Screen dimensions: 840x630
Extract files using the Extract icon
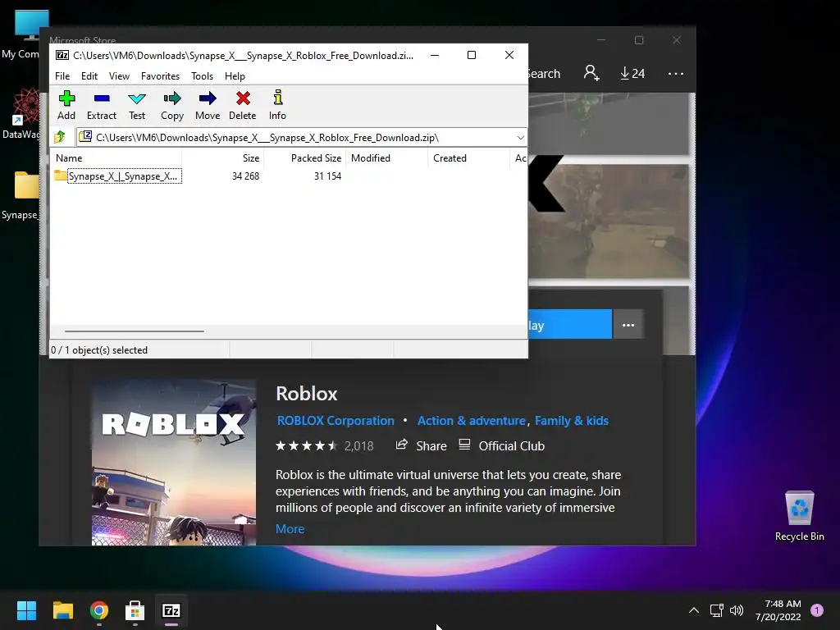click(x=101, y=105)
